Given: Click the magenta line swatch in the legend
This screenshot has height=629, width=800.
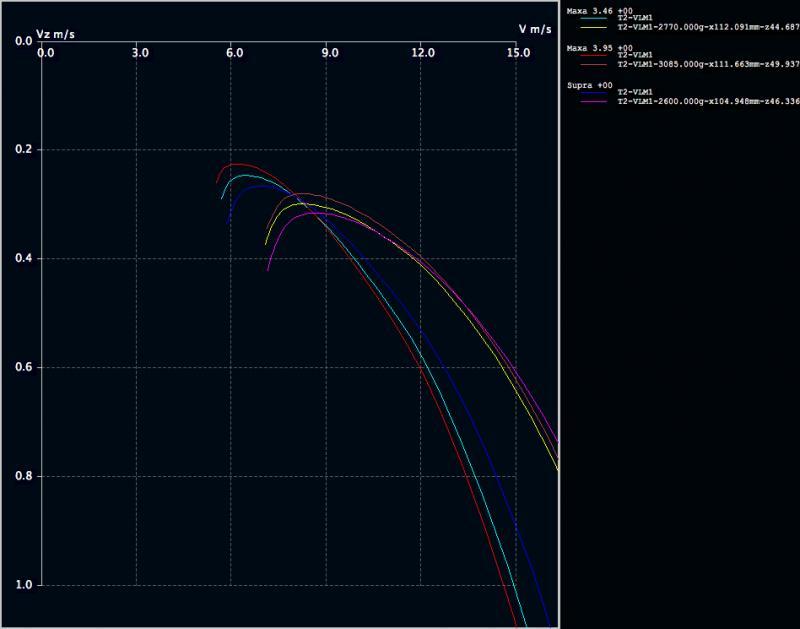Looking at the screenshot, I should (x=591, y=101).
